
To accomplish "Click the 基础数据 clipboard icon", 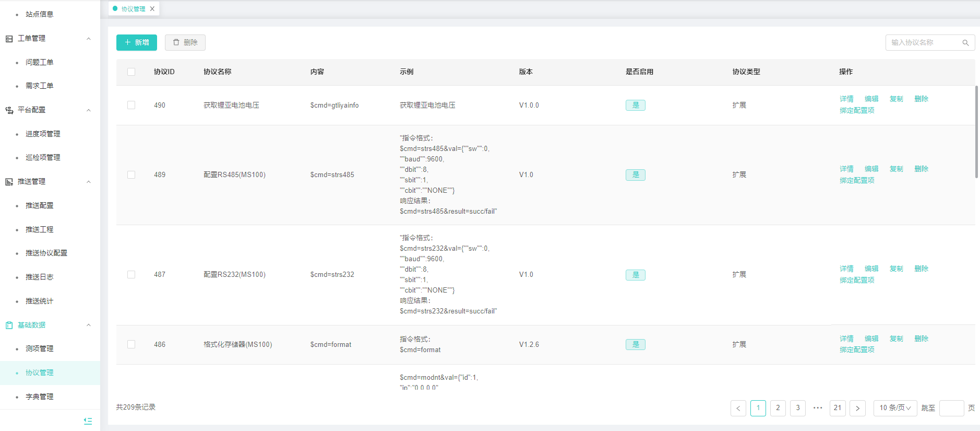I will [x=9, y=325].
